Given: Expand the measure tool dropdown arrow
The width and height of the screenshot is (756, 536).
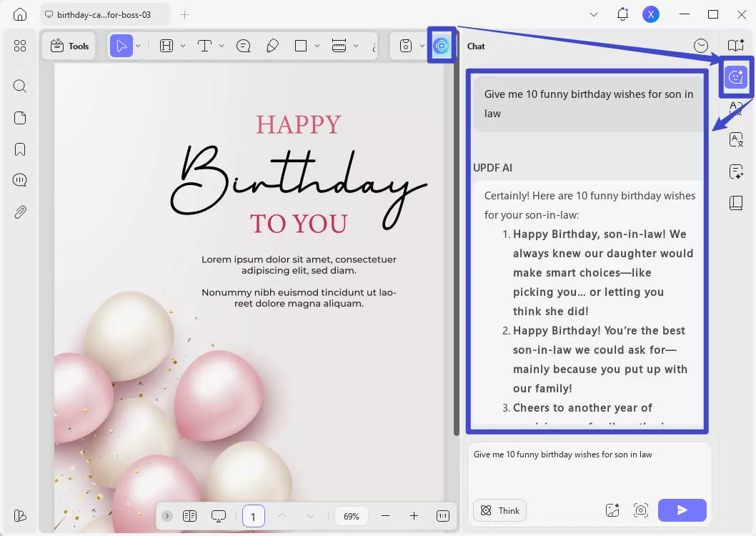Looking at the screenshot, I should tap(356, 46).
